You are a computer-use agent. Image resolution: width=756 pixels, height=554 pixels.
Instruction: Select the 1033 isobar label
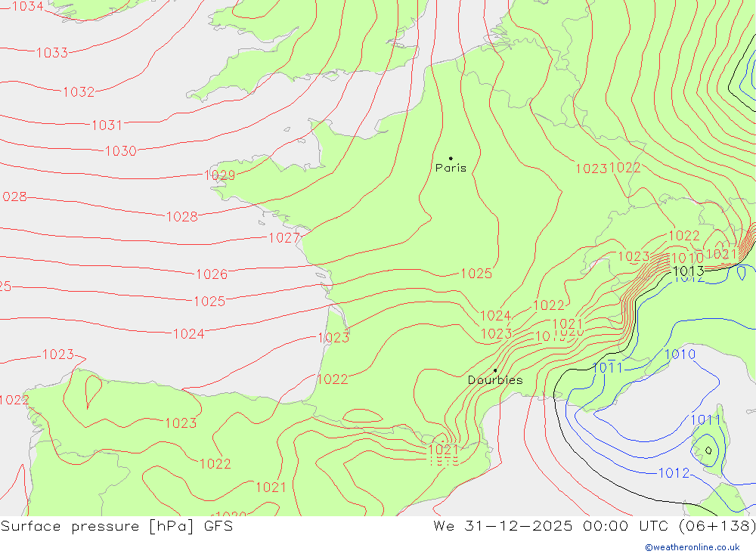[x=52, y=53]
